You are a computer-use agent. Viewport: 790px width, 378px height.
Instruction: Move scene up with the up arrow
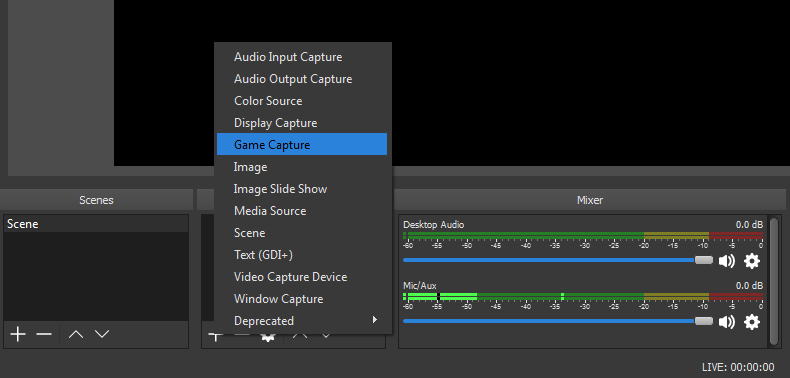(x=76, y=334)
